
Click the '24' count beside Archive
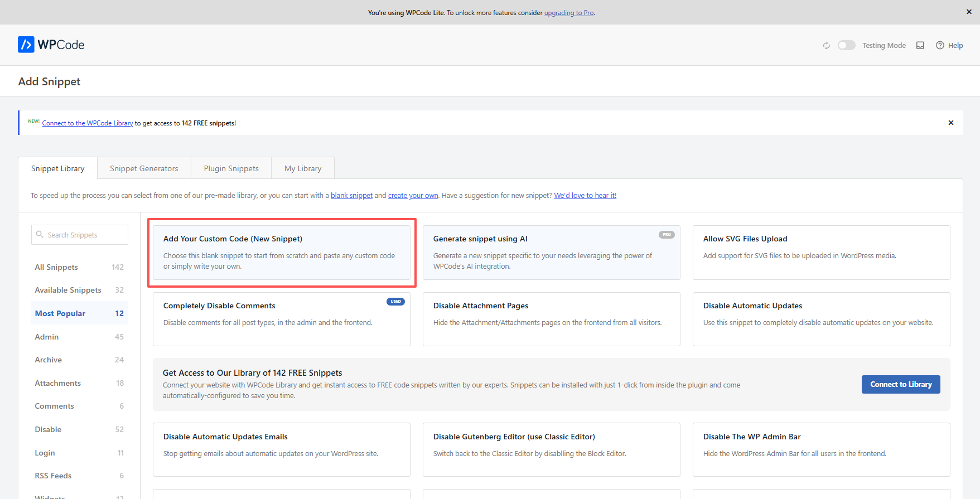(119, 360)
